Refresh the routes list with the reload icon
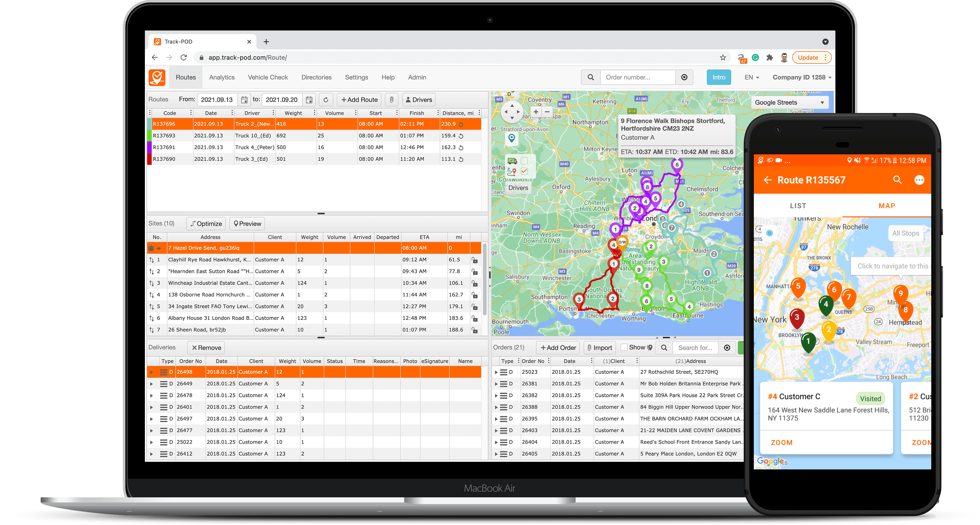This screenshot has height=525, width=980. click(x=326, y=100)
